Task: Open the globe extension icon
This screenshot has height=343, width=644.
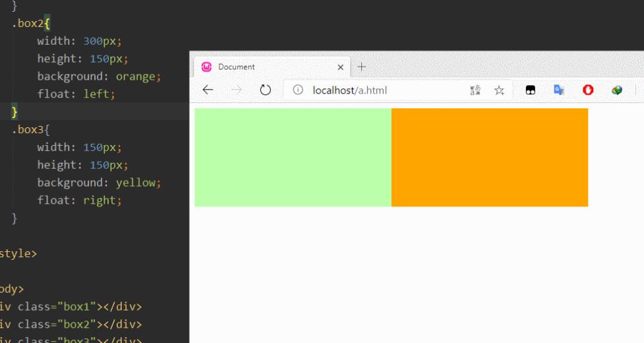Action: click(617, 90)
